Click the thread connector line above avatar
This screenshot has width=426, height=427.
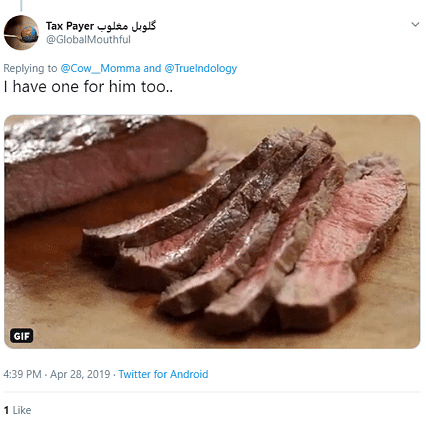[21, 6]
